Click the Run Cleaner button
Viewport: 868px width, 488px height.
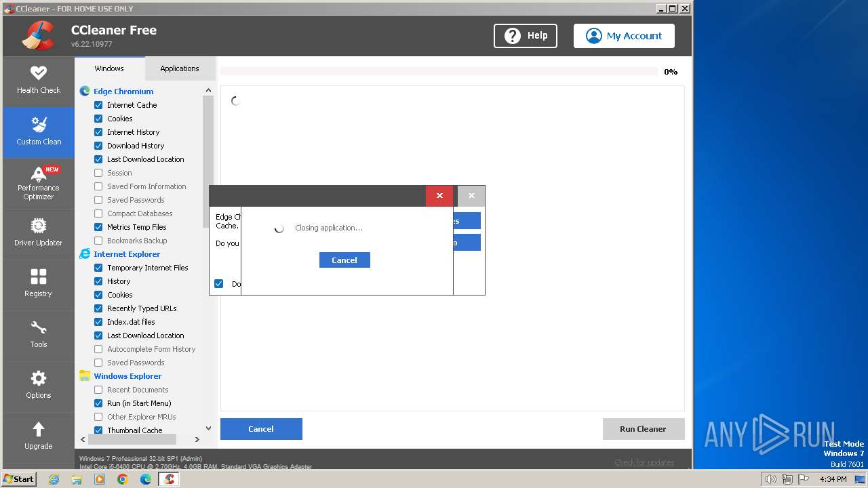pyautogui.click(x=643, y=429)
